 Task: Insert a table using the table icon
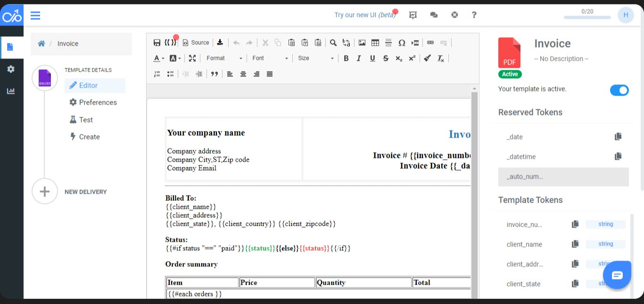pos(375,43)
